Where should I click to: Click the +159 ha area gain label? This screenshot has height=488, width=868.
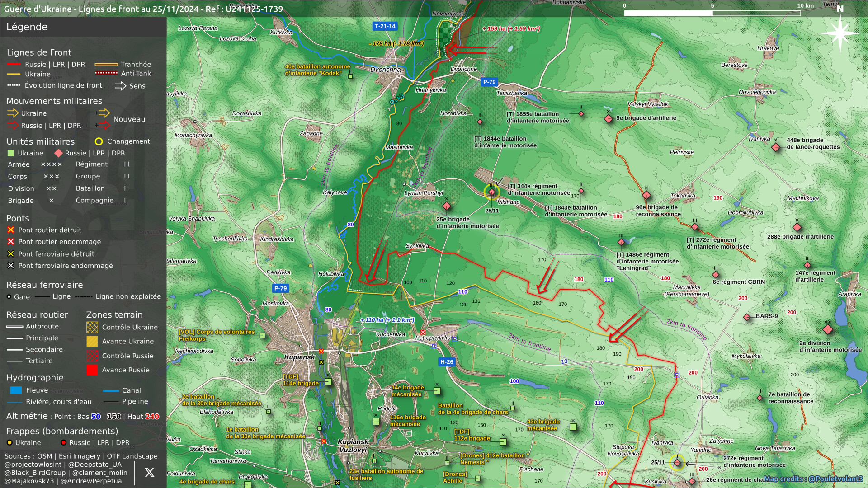tap(511, 28)
